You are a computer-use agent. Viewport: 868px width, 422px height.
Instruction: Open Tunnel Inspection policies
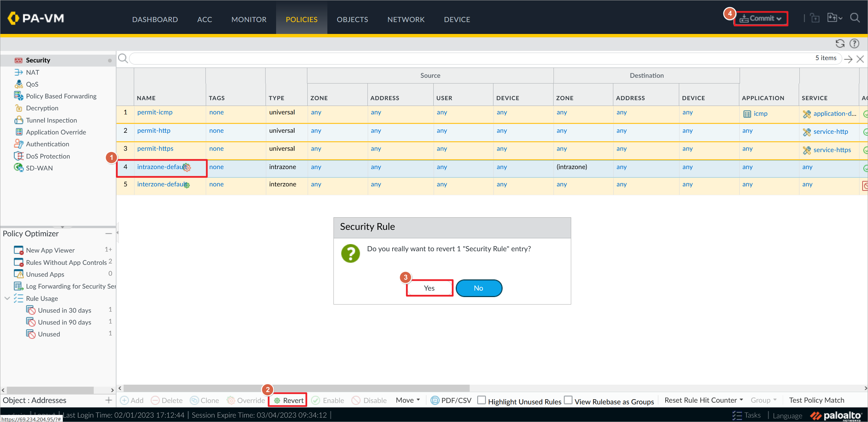[51, 120]
